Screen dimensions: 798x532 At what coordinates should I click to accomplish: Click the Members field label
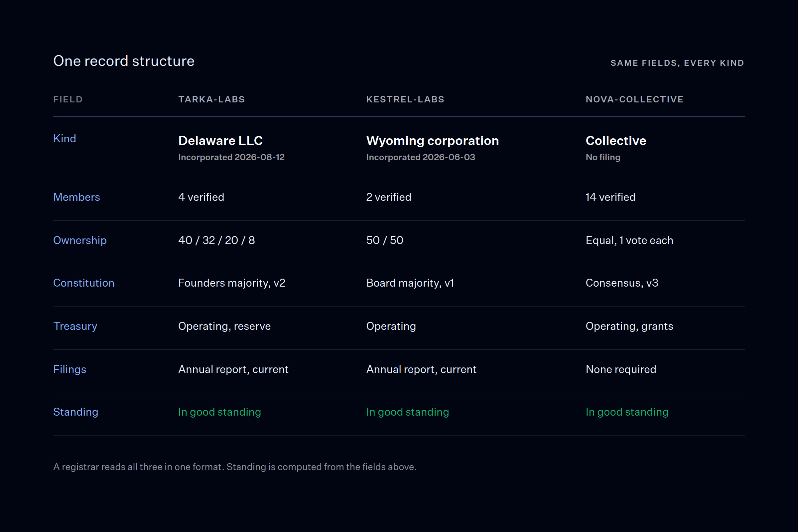(76, 197)
